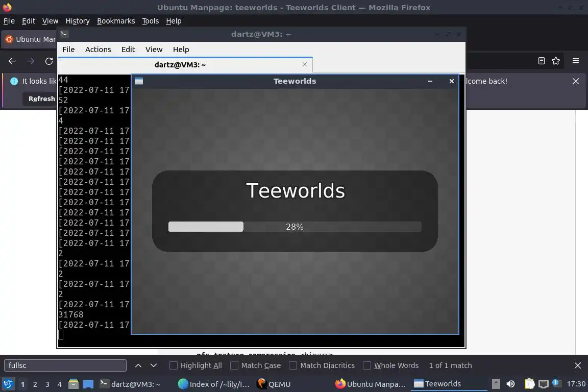This screenshot has width=588, height=392.
Task: Click the network monitor tray icon
Action: [x=544, y=384]
